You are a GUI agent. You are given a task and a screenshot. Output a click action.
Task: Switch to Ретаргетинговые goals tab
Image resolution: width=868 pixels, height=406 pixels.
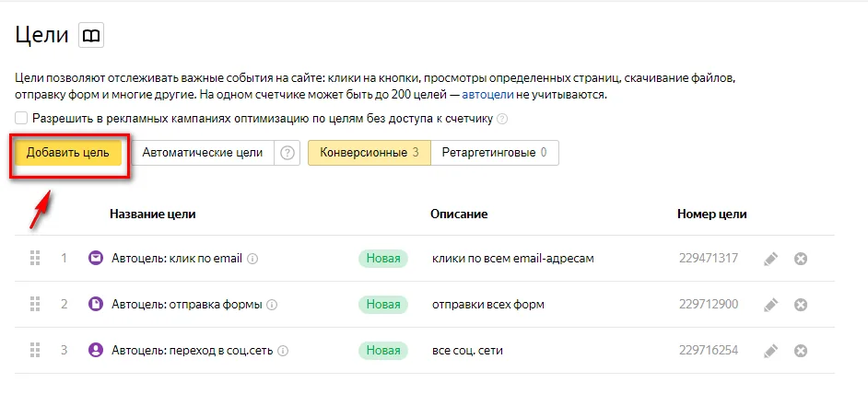click(494, 153)
